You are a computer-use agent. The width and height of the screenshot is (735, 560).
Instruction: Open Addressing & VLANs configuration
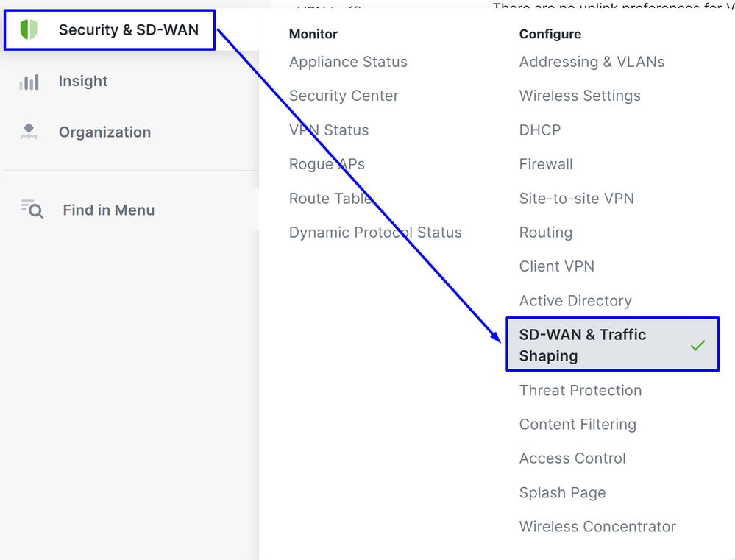pos(592,62)
